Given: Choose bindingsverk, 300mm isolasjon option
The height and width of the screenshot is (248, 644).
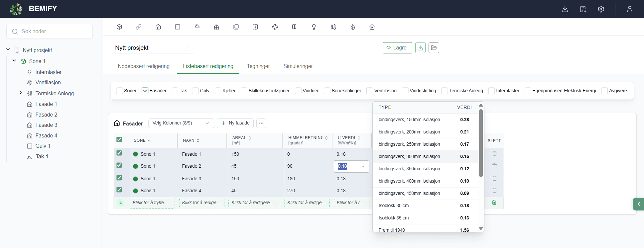Looking at the screenshot, I should pos(425,156).
